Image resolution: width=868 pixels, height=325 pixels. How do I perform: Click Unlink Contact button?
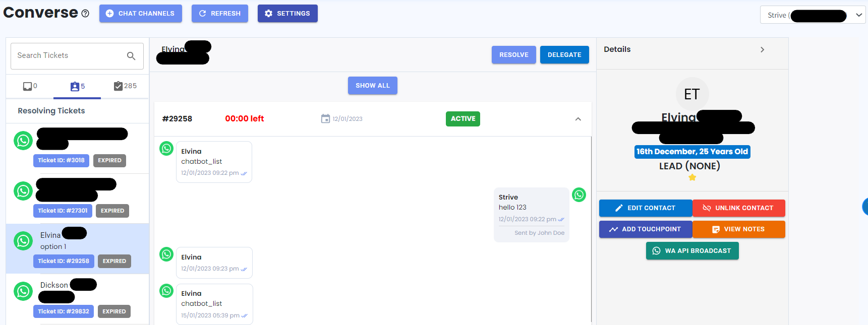point(738,208)
